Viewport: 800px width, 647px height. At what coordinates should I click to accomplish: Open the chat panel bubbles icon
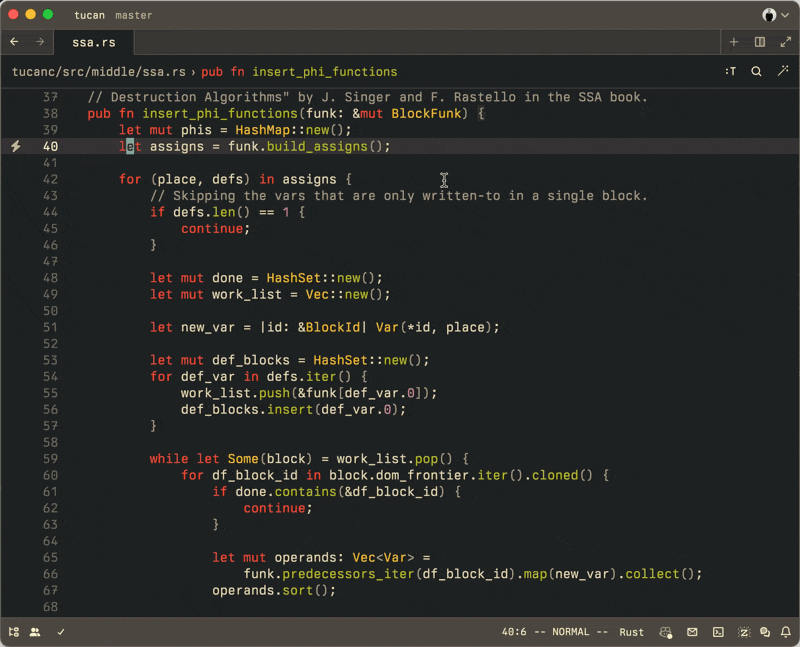point(765,632)
